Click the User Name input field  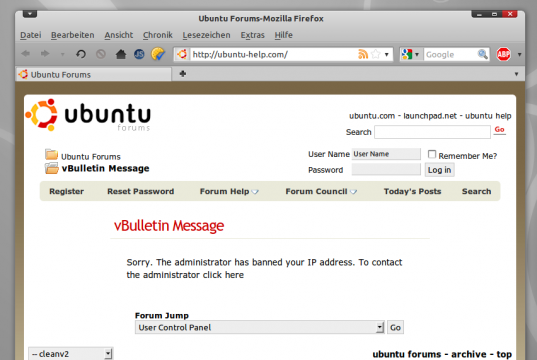(386, 154)
